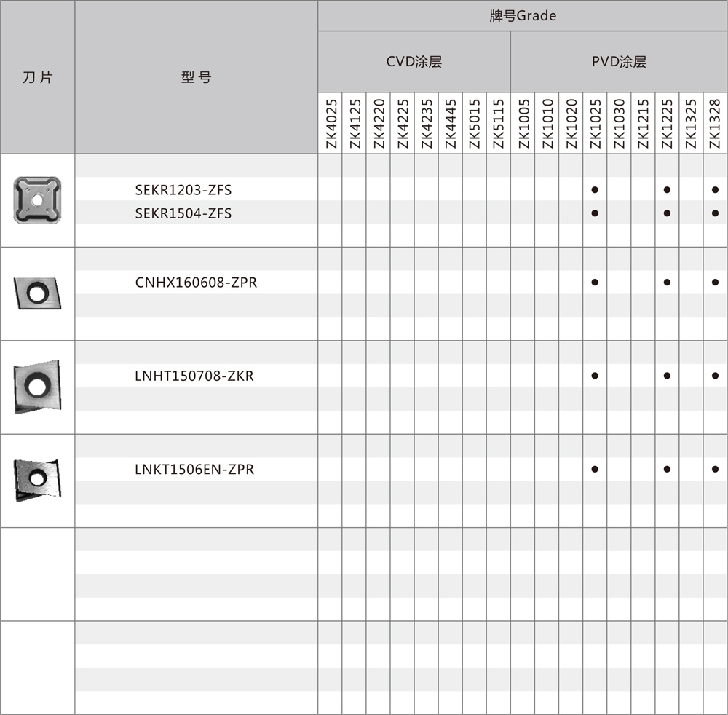Click the CNHX160608-ZPR model text
This screenshot has width=728, height=715.
tap(196, 283)
